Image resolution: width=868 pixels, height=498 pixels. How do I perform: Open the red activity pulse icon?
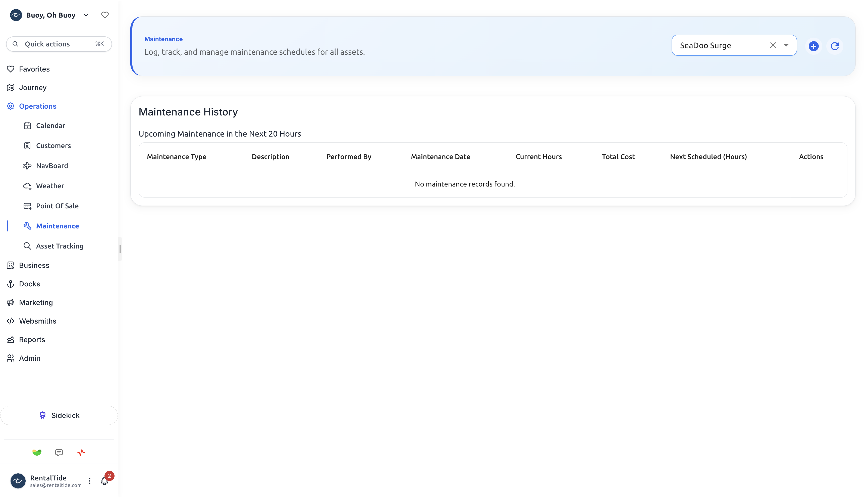click(81, 453)
